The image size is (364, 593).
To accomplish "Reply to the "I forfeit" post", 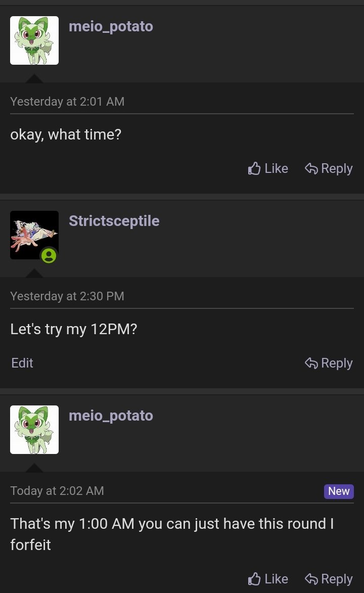I will (329, 579).
